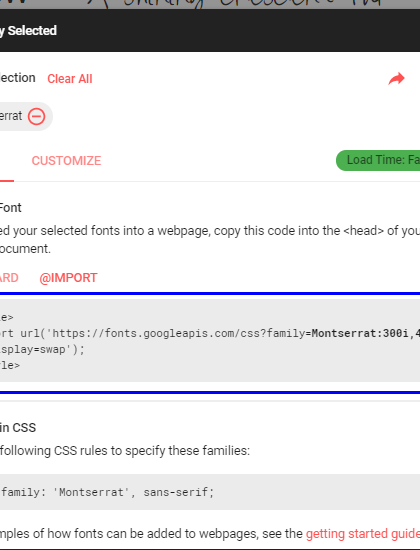This screenshot has height=550, width=420.
Task: Select the @IMPORT embed option tab
Action: pyautogui.click(x=68, y=278)
